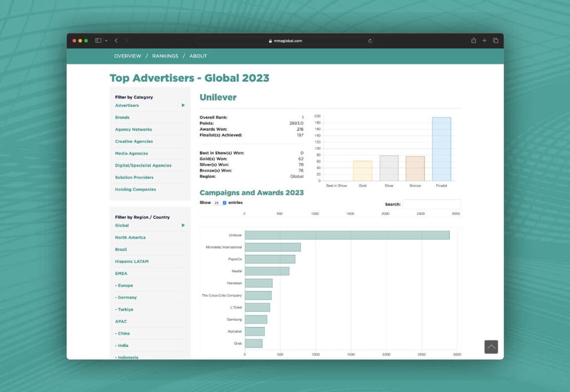570x392 pixels.
Task: Expand the Global region arrow
Action: click(183, 226)
